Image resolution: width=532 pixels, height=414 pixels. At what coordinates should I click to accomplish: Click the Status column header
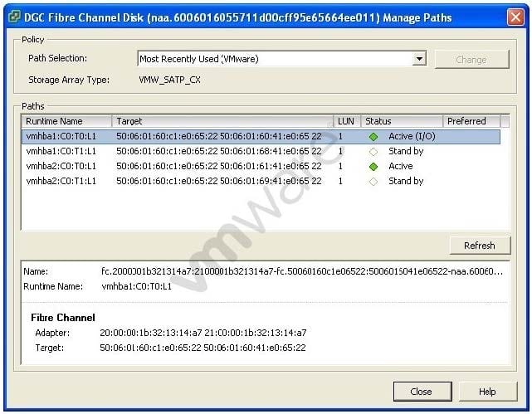coord(402,121)
